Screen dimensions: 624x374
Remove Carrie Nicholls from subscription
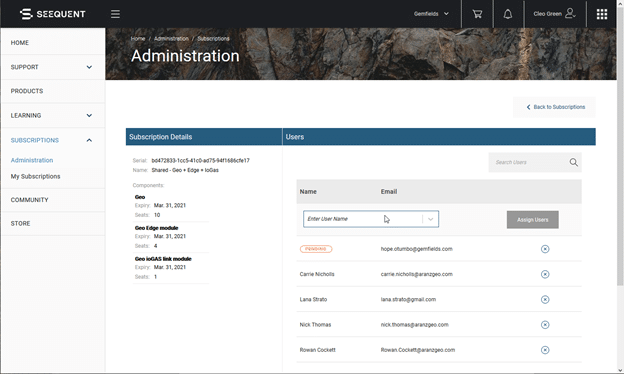pos(545,274)
